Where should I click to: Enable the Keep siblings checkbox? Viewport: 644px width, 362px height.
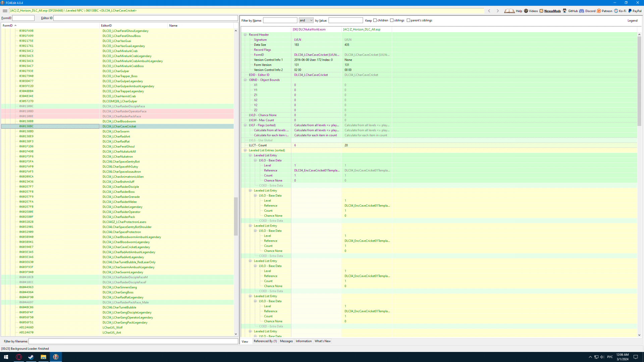[x=392, y=20]
